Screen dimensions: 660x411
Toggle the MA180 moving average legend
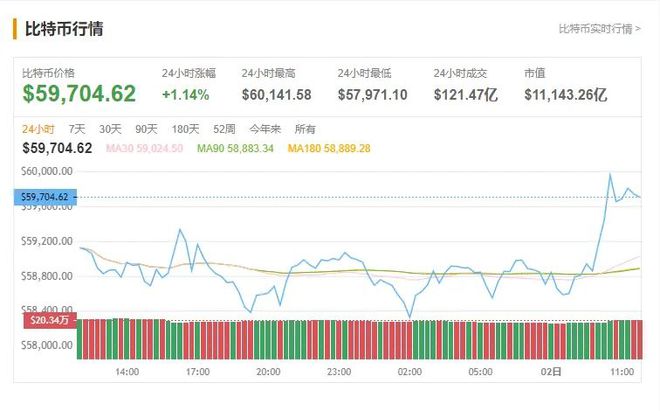tap(329, 148)
